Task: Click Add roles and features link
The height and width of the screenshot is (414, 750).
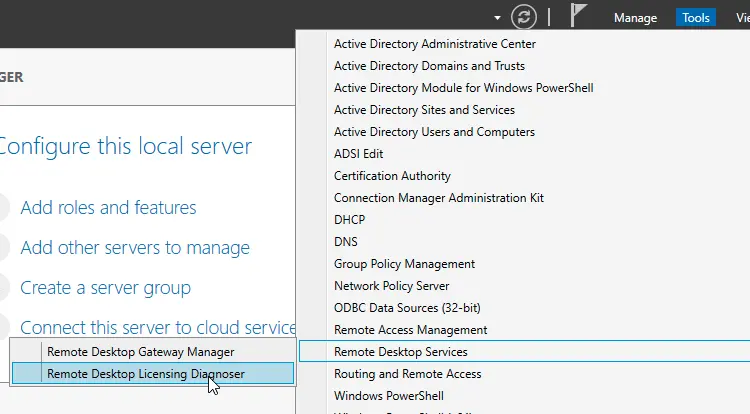Action: [x=108, y=208]
